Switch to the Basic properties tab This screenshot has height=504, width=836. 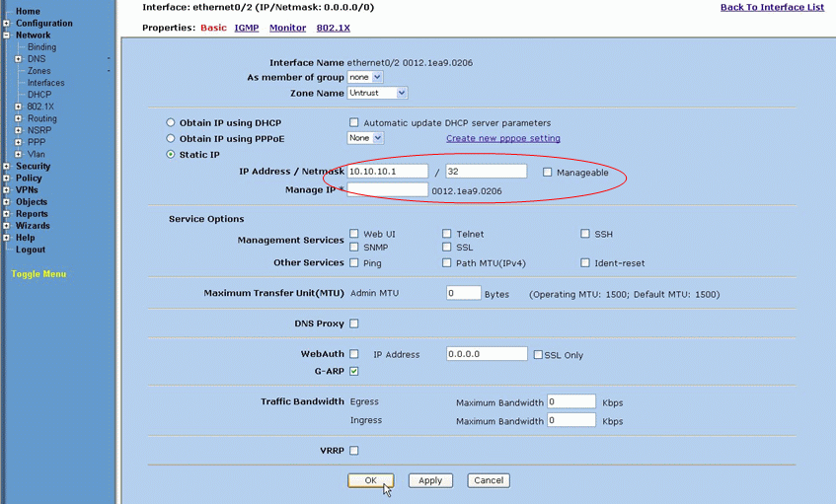click(x=213, y=28)
